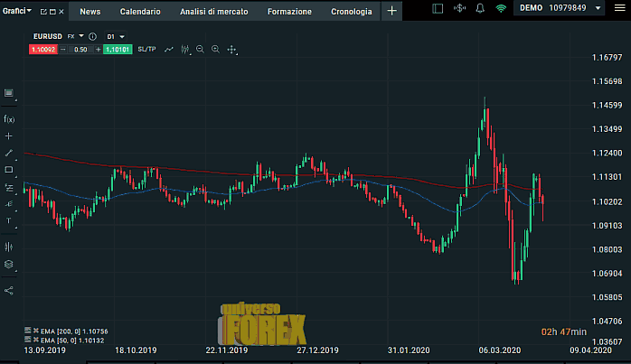Image resolution: width=631 pixels, height=364 pixels.
Task: Zoom out on the chart
Action: [199, 50]
